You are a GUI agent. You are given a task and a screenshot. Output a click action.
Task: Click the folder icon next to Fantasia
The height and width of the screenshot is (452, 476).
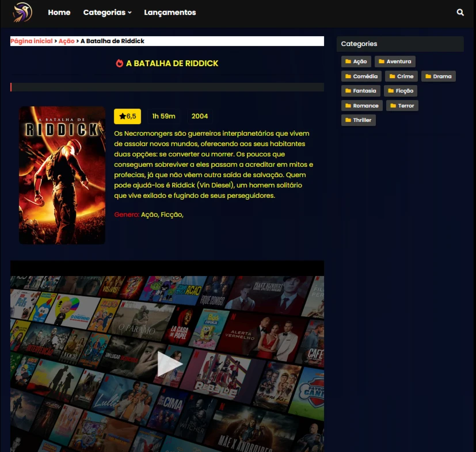click(x=348, y=91)
